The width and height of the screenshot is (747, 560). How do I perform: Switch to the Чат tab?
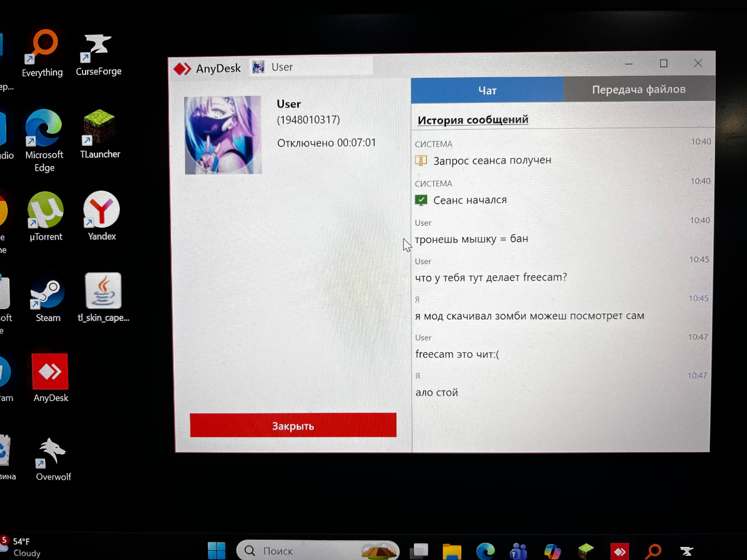(487, 90)
